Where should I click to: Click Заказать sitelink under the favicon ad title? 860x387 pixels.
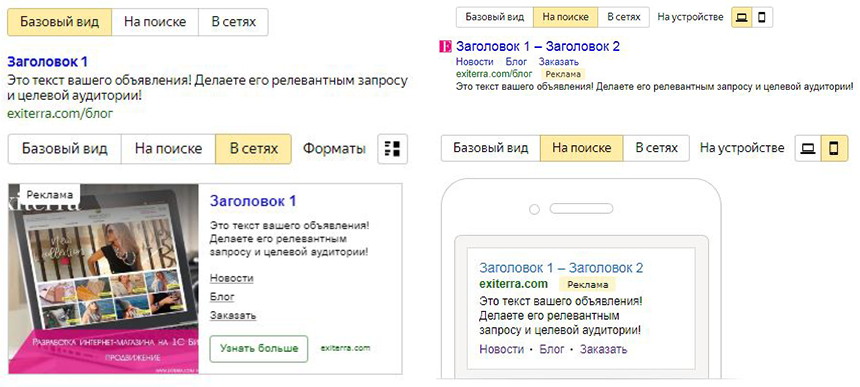(558, 62)
